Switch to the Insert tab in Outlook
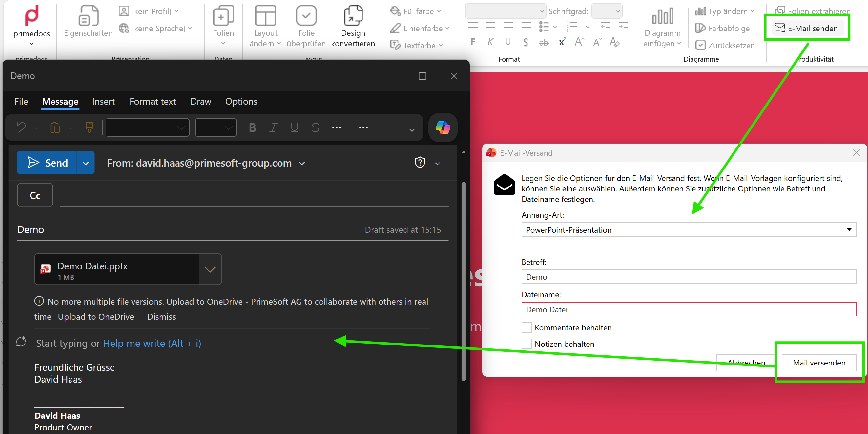The image size is (868, 434). [103, 101]
